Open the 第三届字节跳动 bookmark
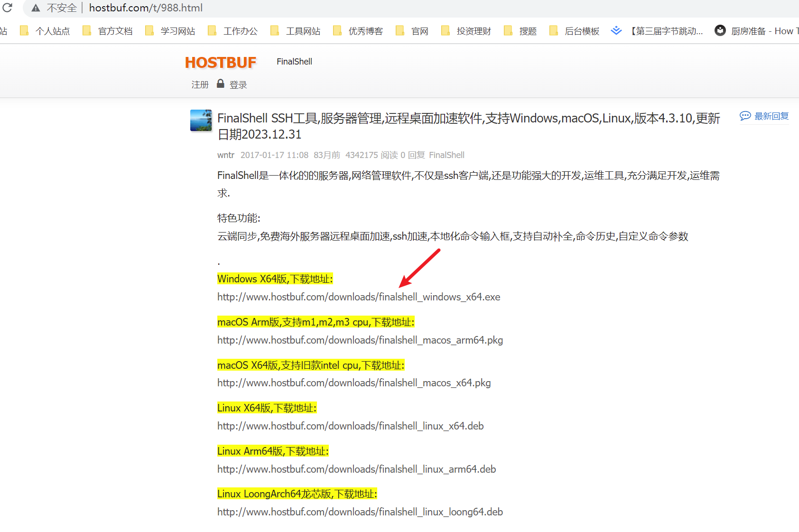This screenshot has height=532, width=799. [x=657, y=31]
